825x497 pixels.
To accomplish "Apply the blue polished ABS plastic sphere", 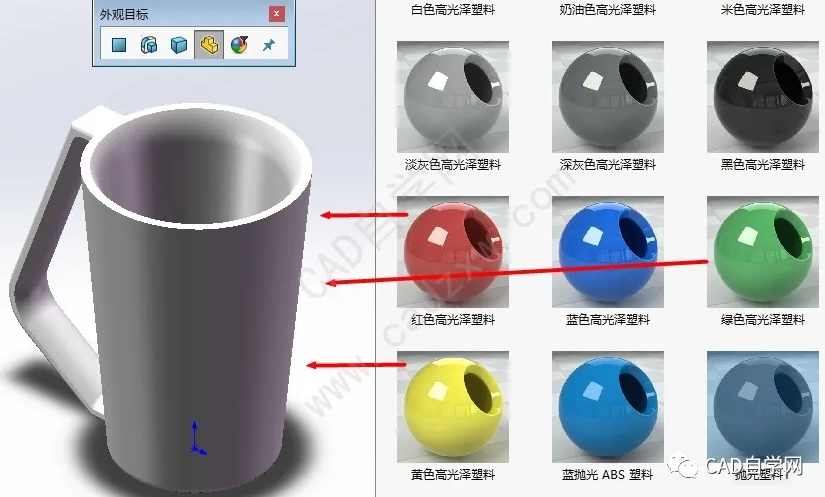I will [608, 407].
